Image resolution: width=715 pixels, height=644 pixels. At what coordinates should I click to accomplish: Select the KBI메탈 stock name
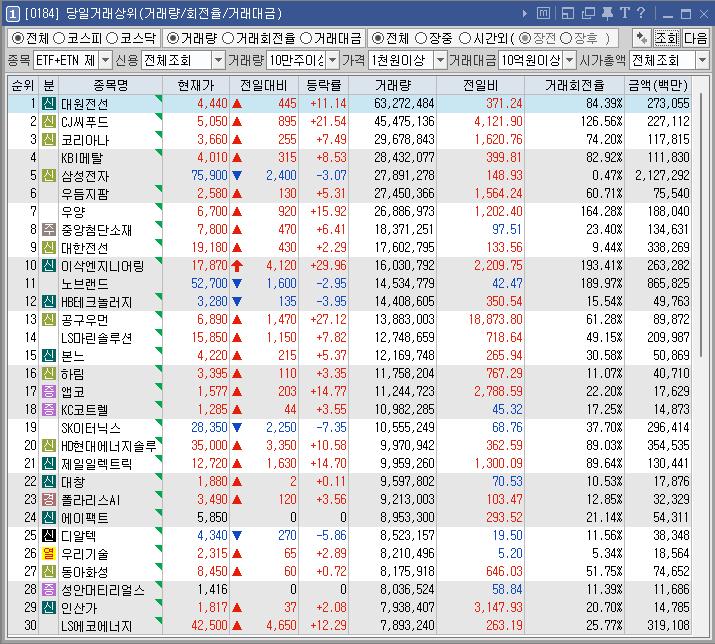pyautogui.click(x=82, y=158)
